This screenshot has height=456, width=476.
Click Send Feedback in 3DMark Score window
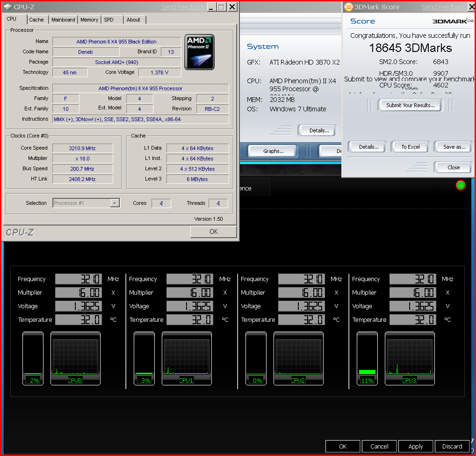(443, 7)
